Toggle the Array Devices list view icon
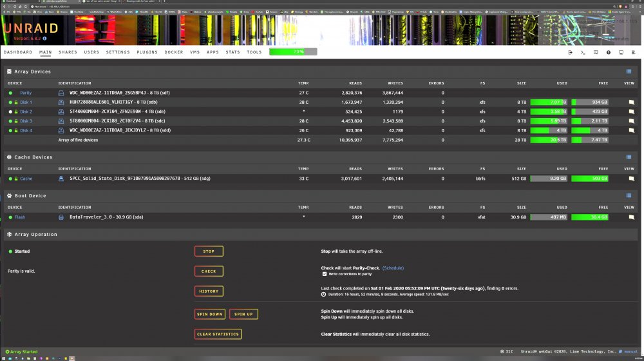The width and height of the screenshot is (644, 361). point(629,72)
